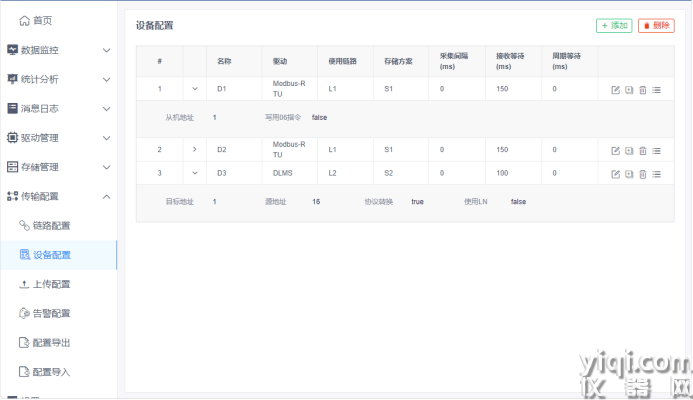Image resolution: width=693 pixels, height=400 pixels.
Task: Click the 驱动管理 chip icon
Action: 12,137
